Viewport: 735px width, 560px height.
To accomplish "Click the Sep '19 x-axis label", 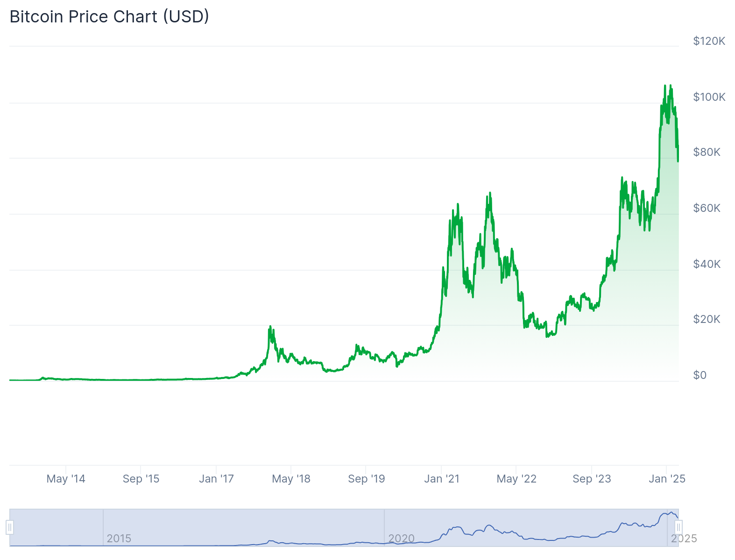I will click(x=367, y=479).
